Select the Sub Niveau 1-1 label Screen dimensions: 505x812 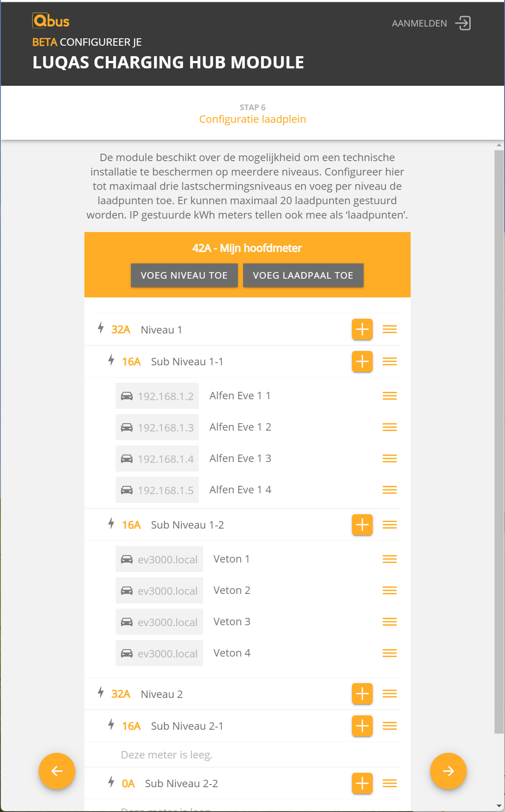(x=187, y=362)
